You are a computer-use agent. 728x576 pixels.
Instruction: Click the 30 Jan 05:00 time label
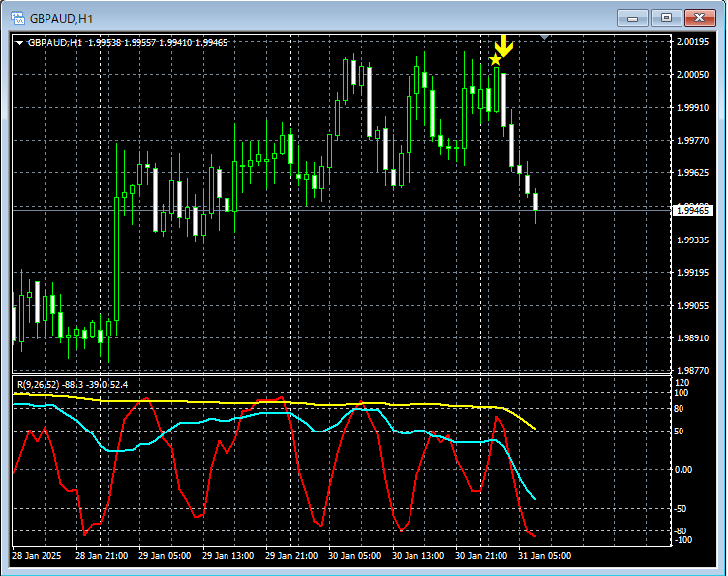tap(354, 556)
